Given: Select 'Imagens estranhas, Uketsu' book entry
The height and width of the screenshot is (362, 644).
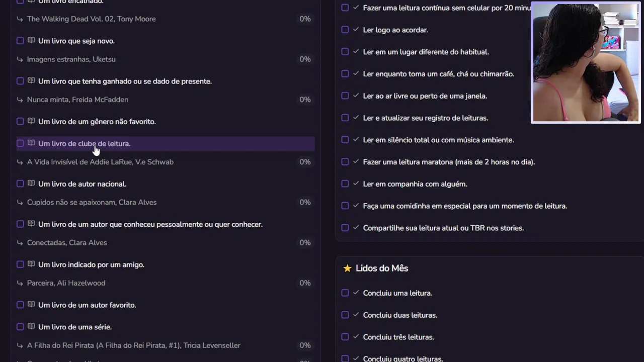Looking at the screenshot, I should click(71, 59).
